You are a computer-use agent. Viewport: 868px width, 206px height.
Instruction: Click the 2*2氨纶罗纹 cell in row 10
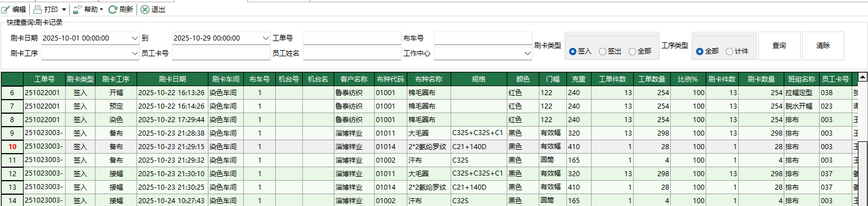[428, 146]
